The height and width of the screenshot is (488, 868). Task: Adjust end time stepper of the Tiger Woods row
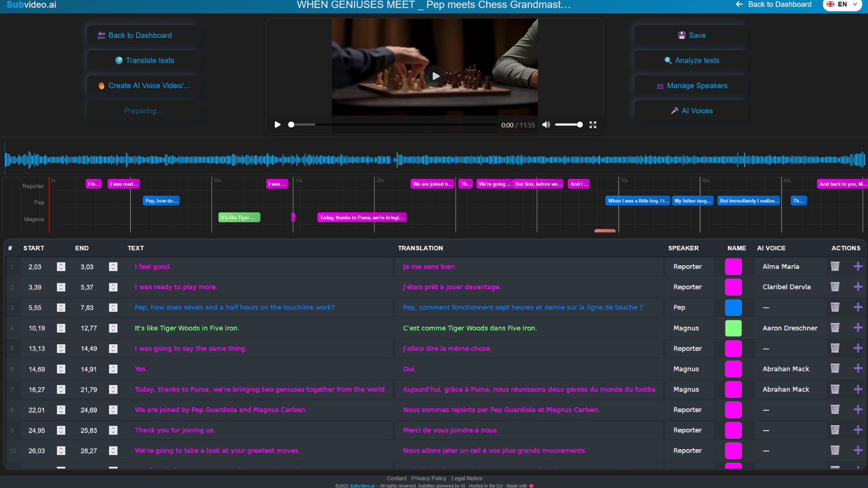pos(113,328)
